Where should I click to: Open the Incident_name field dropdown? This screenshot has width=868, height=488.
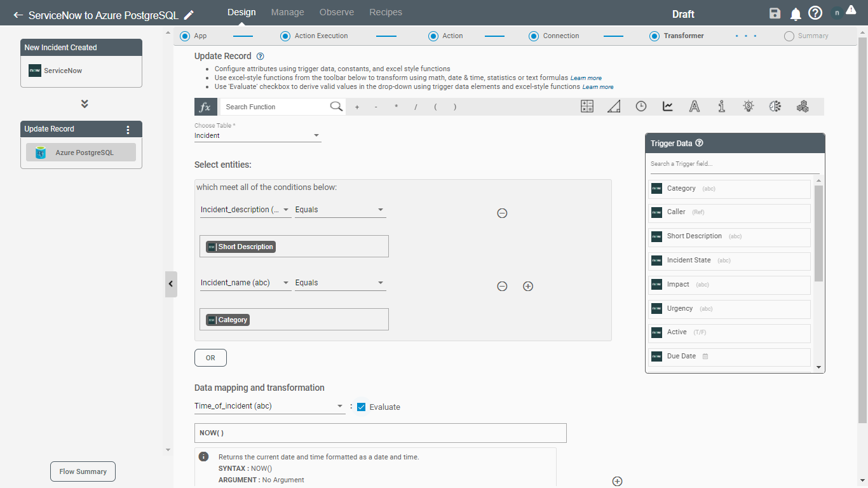tap(246, 283)
